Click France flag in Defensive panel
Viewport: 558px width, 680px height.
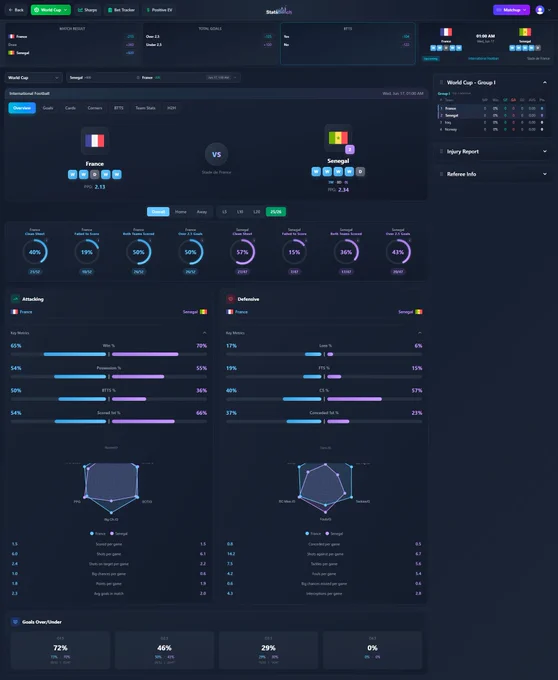pyautogui.click(x=230, y=312)
